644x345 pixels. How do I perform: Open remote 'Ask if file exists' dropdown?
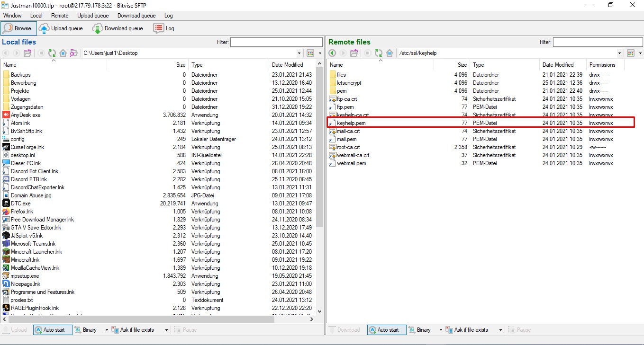click(500, 330)
